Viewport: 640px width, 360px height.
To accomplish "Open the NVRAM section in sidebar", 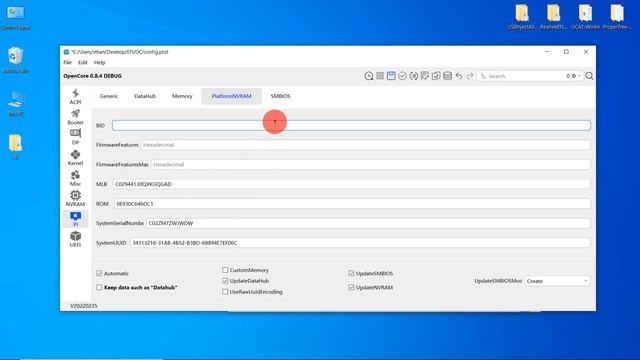I will [75, 199].
